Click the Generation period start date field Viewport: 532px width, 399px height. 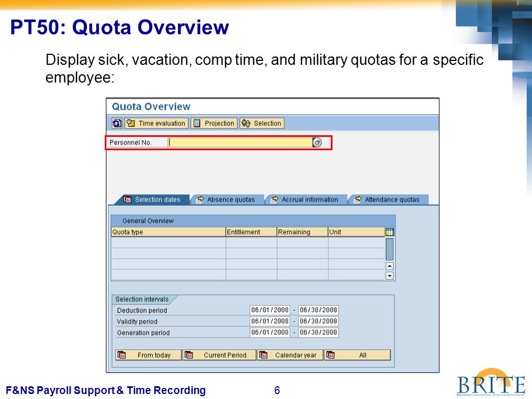(270, 332)
